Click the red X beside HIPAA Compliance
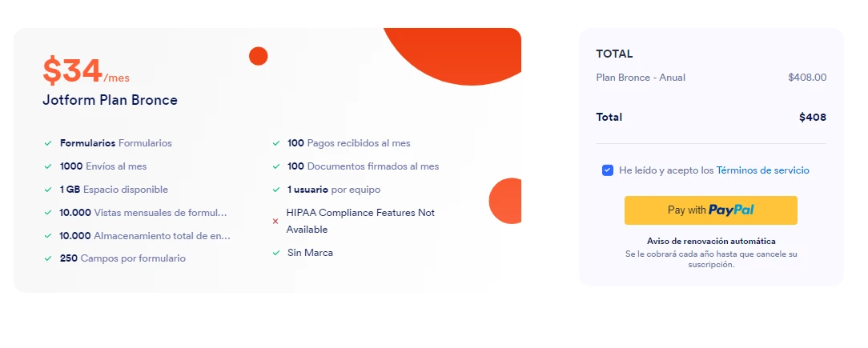 coord(275,222)
